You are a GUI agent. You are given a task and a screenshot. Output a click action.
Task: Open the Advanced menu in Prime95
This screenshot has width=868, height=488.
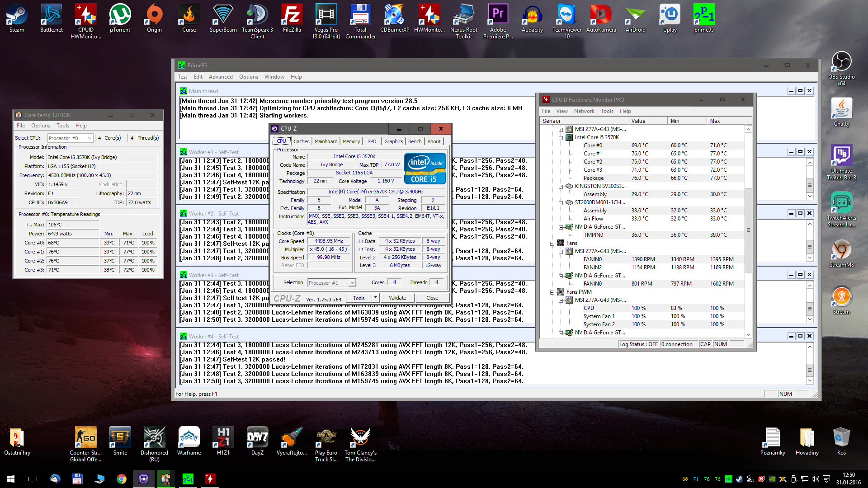(221, 77)
